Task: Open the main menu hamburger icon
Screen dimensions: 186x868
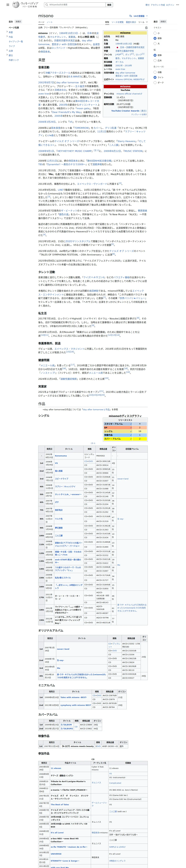Action: pyautogui.click(x=8, y=5)
